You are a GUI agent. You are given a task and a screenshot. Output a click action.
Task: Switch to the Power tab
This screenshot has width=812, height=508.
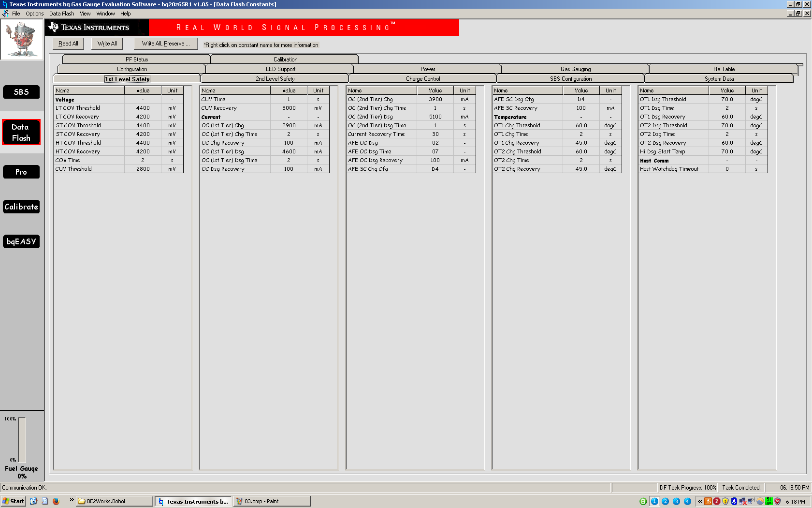pos(428,69)
